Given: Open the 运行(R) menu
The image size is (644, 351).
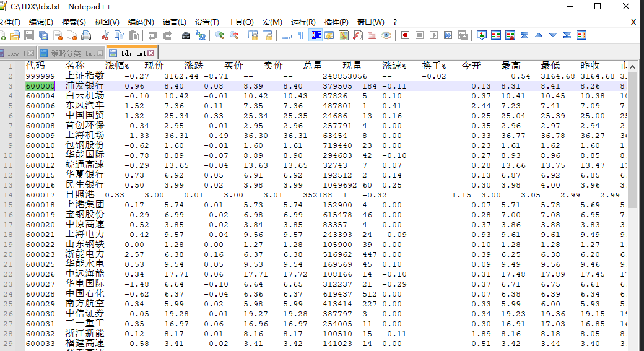Looking at the screenshot, I should click(x=303, y=22).
